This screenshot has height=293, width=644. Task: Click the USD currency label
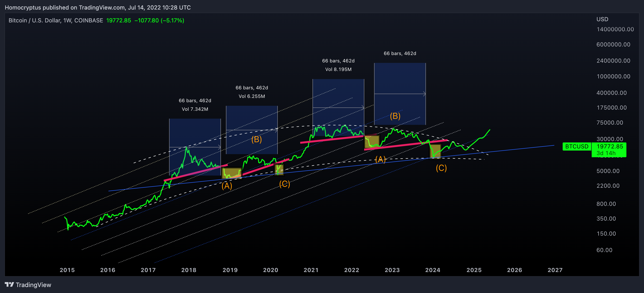[x=602, y=19]
